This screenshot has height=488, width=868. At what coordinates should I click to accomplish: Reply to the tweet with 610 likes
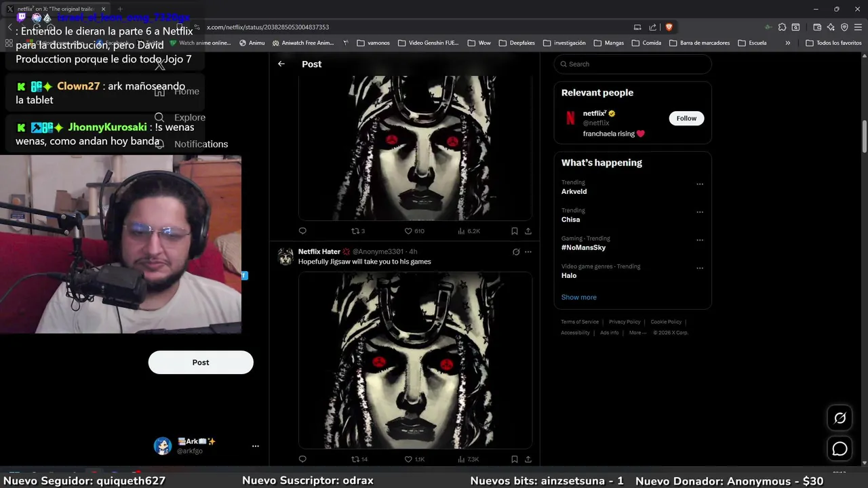click(302, 231)
